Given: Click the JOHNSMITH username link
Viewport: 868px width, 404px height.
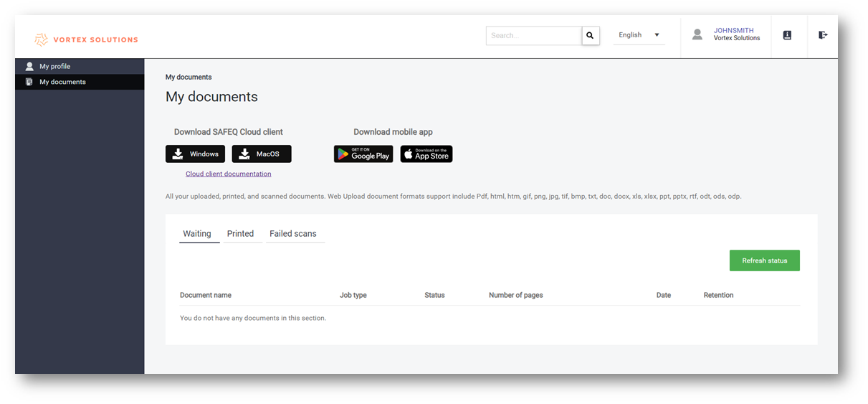Looking at the screenshot, I should coord(733,31).
